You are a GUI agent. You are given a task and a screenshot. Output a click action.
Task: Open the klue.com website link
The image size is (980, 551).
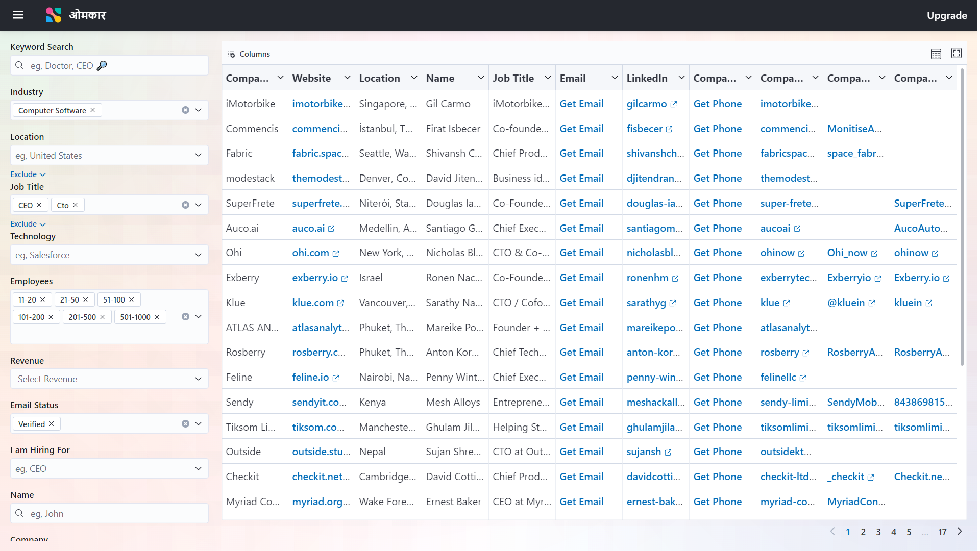[317, 303]
